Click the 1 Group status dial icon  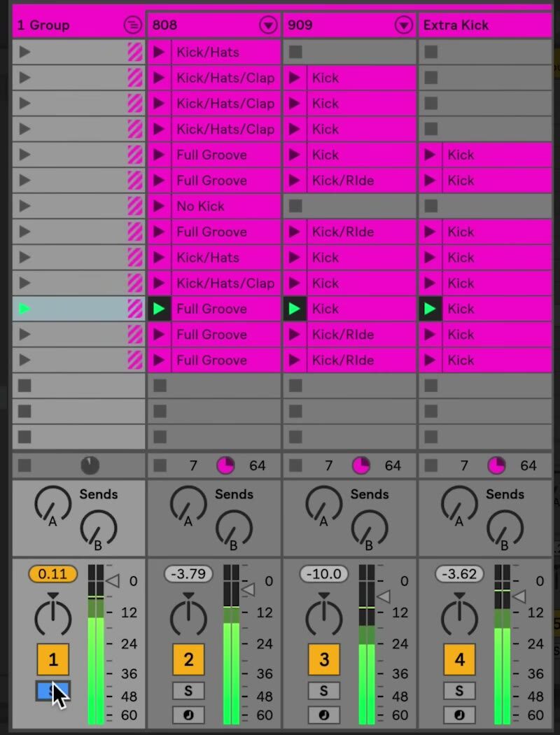pos(90,465)
